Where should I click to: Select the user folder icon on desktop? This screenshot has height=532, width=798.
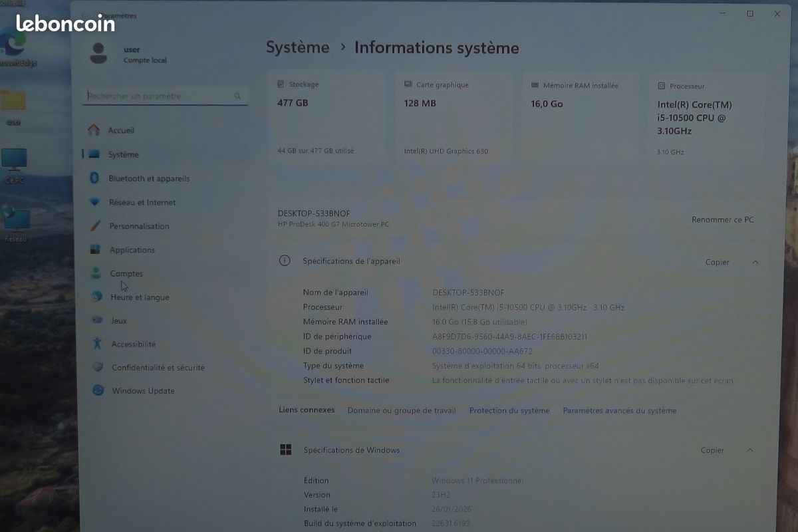[x=13, y=101]
